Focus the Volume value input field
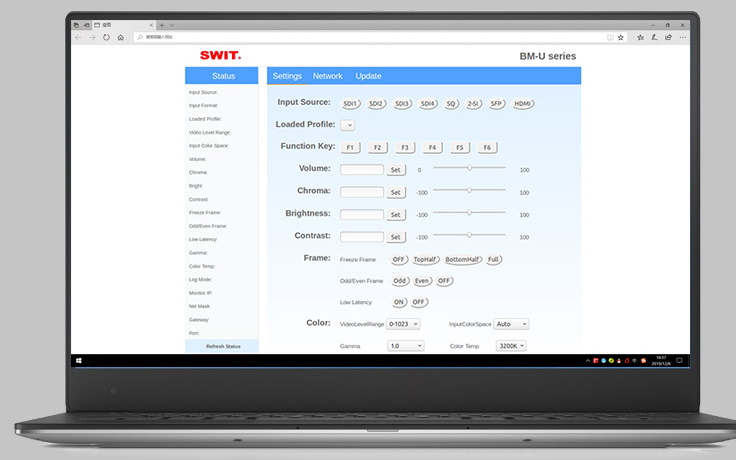Viewport: 736px width, 460px height. 362,170
